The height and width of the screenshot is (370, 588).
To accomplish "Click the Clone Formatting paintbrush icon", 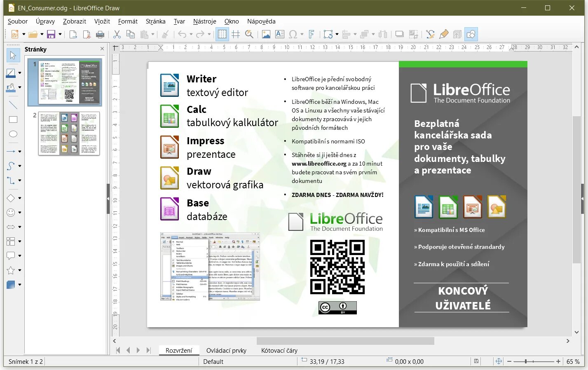I will pos(165,35).
